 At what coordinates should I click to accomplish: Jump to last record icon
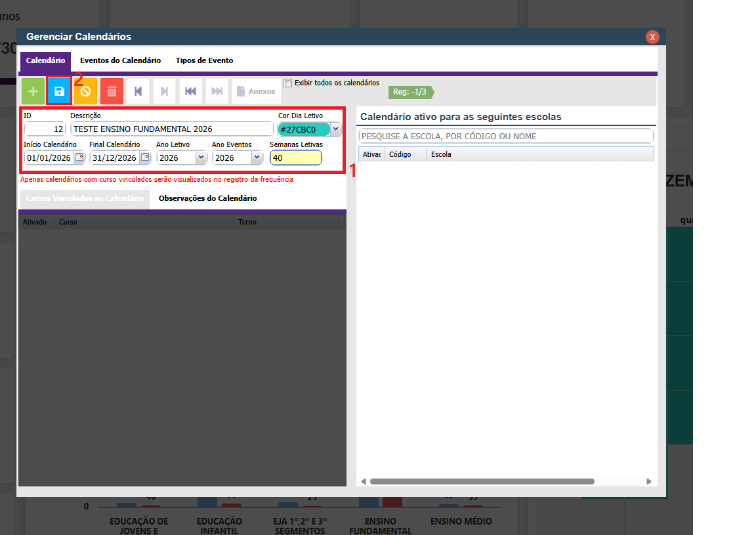pyautogui.click(x=217, y=91)
